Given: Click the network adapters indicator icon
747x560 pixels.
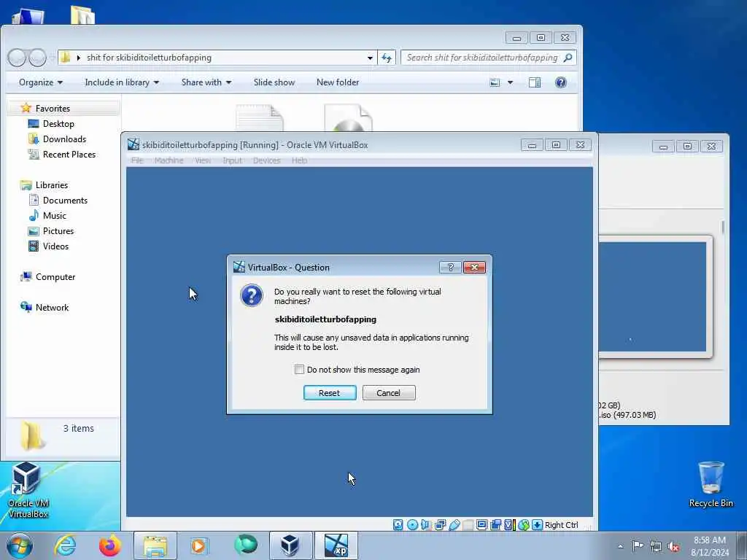Looking at the screenshot, I should [440, 525].
